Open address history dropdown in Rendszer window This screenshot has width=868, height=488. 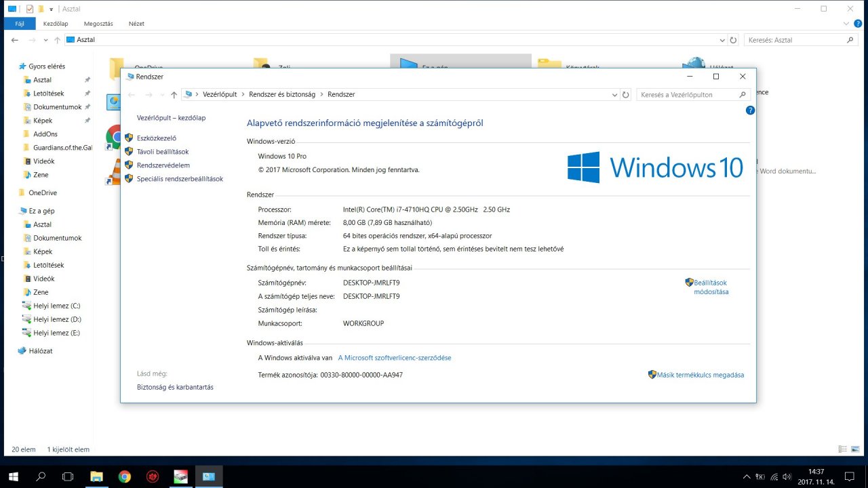coord(615,95)
